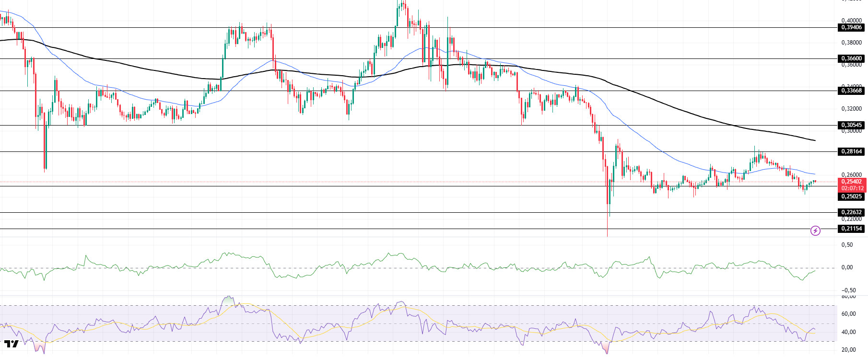This screenshot has height=357, width=868.
Task: Click the 0,40000 price axis tick
Action: [x=851, y=21]
